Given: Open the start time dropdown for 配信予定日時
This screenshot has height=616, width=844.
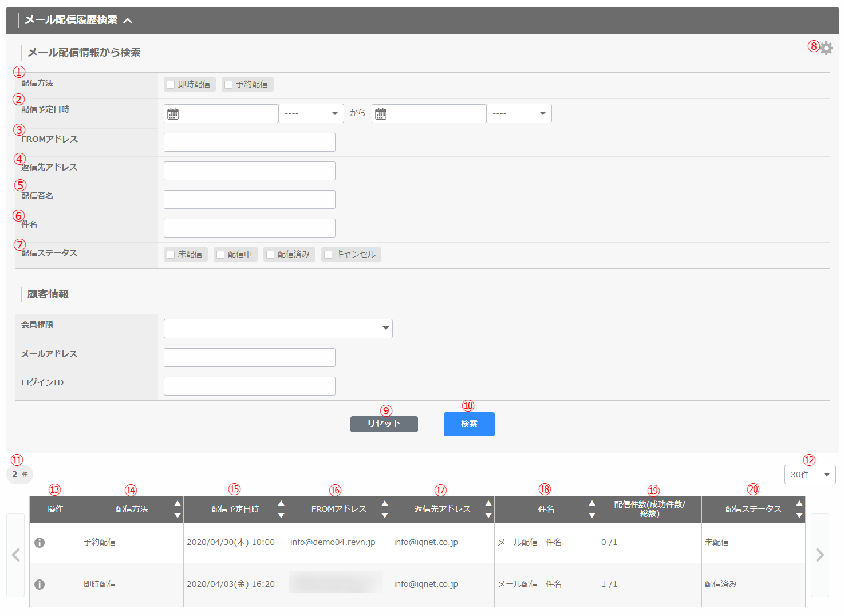Looking at the screenshot, I should tap(311, 113).
